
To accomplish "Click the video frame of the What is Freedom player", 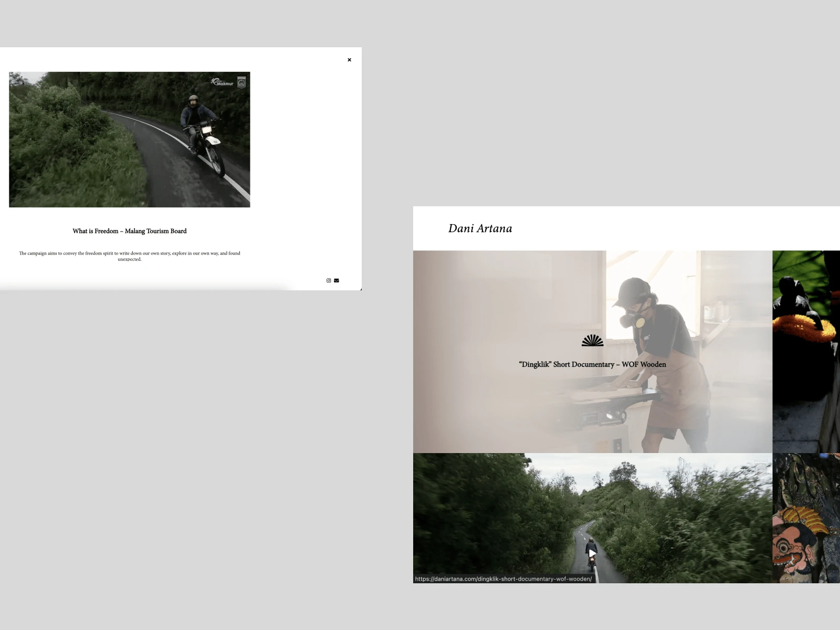I will point(130,139).
